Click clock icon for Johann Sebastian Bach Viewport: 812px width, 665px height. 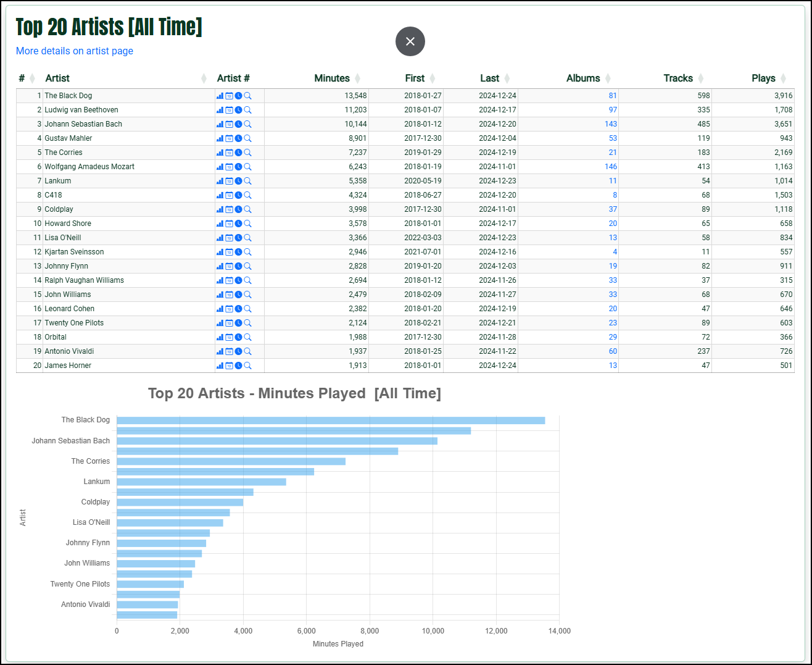click(x=238, y=124)
